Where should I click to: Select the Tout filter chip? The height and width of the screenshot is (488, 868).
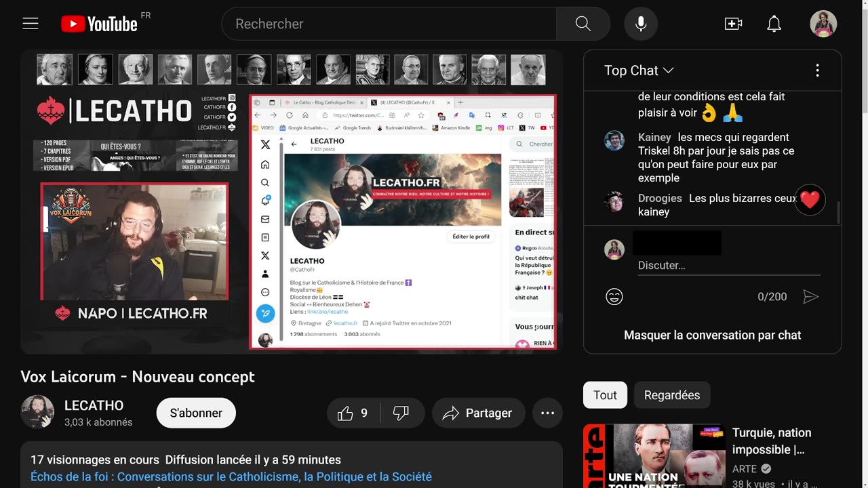coord(605,395)
